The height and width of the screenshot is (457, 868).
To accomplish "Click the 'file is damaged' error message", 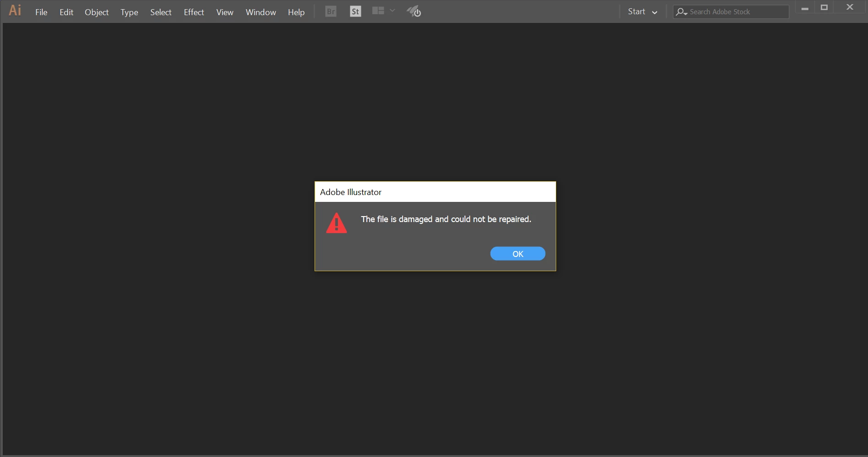I will coord(446,219).
